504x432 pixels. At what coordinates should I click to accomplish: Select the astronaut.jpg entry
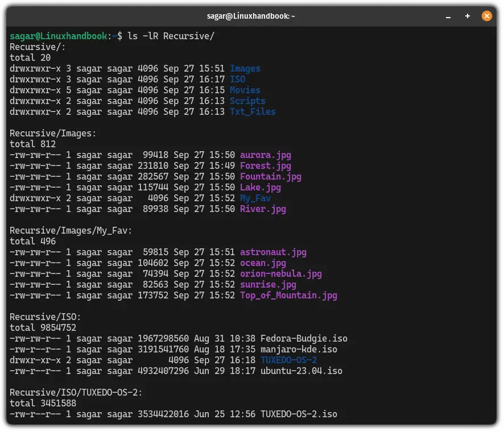click(x=275, y=252)
